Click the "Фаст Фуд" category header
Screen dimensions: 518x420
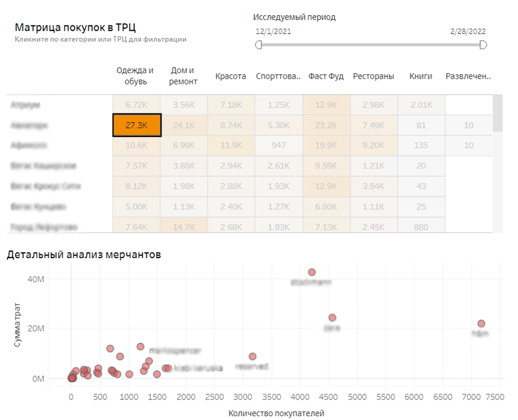[326, 76]
